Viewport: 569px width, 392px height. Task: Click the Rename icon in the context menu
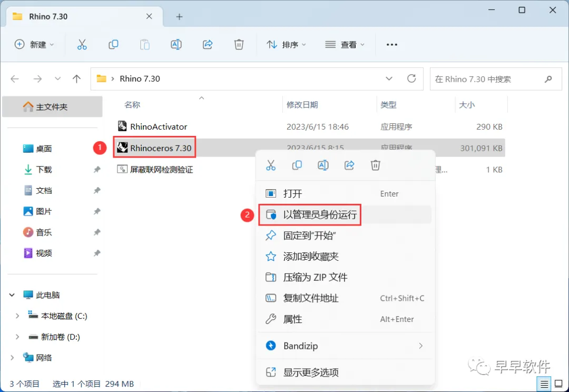pos(323,165)
